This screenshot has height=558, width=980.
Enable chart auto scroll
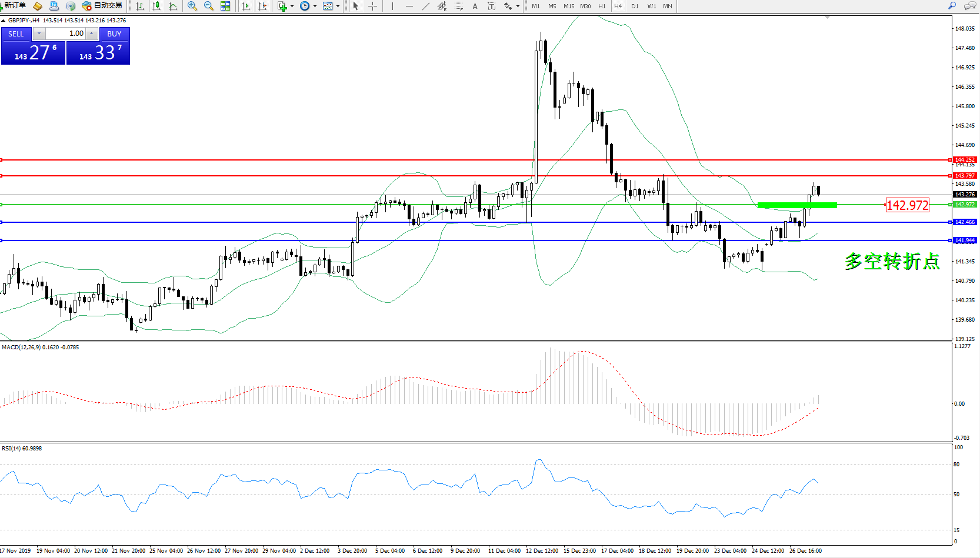[x=246, y=6]
